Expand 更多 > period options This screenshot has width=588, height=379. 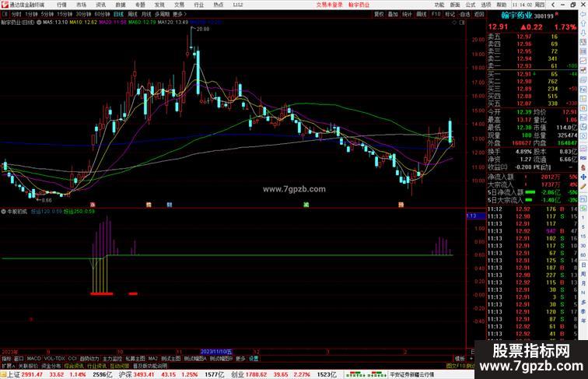(180, 14)
